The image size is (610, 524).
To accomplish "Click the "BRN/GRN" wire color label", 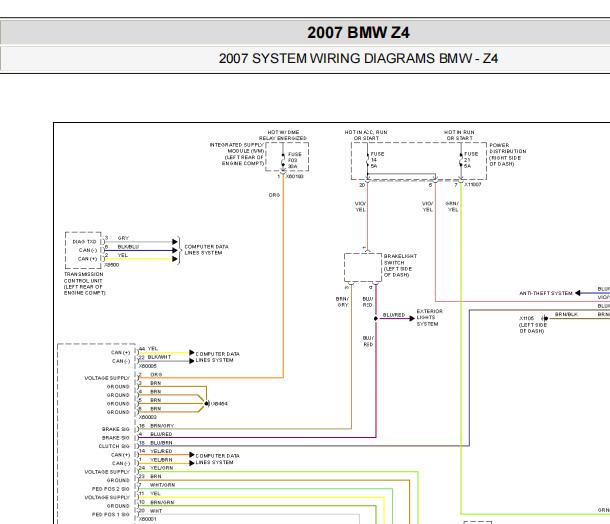I will [x=162, y=502].
